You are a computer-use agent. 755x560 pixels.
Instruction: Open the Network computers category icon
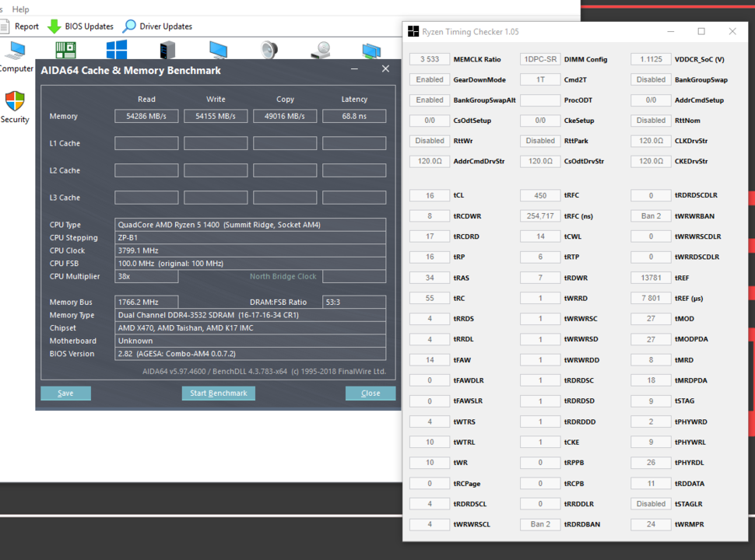click(371, 50)
